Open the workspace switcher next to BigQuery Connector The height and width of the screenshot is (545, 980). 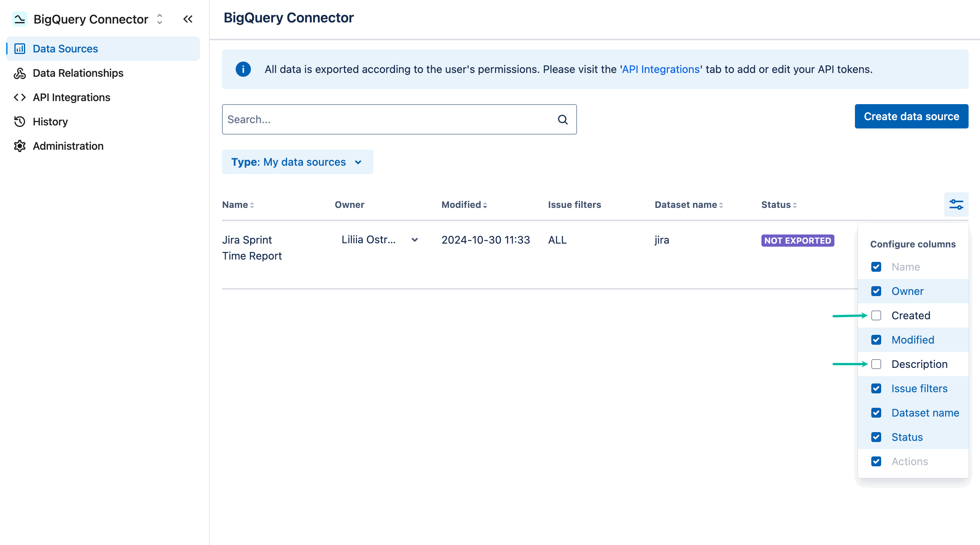159,19
